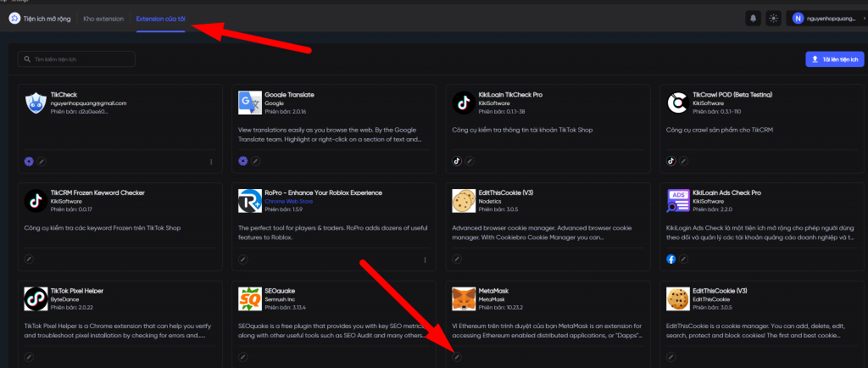868x368 pixels.
Task: Click the TikCrawl POD circular logo
Action: click(678, 103)
